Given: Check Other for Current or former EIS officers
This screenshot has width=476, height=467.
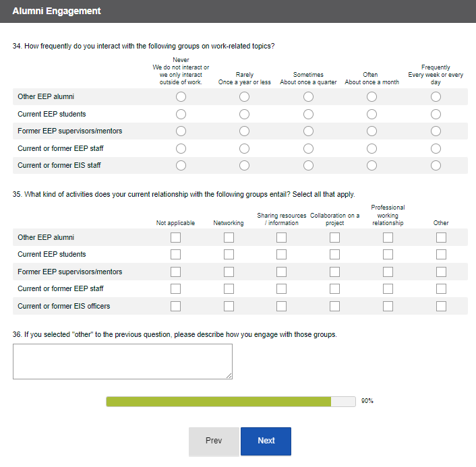Looking at the screenshot, I should point(441,306).
